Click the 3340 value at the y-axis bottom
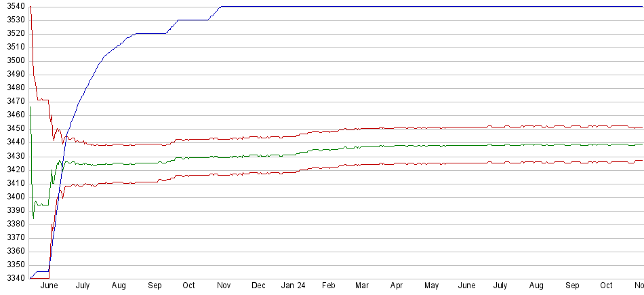The image size is (644, 295). [x=13, y=278]
